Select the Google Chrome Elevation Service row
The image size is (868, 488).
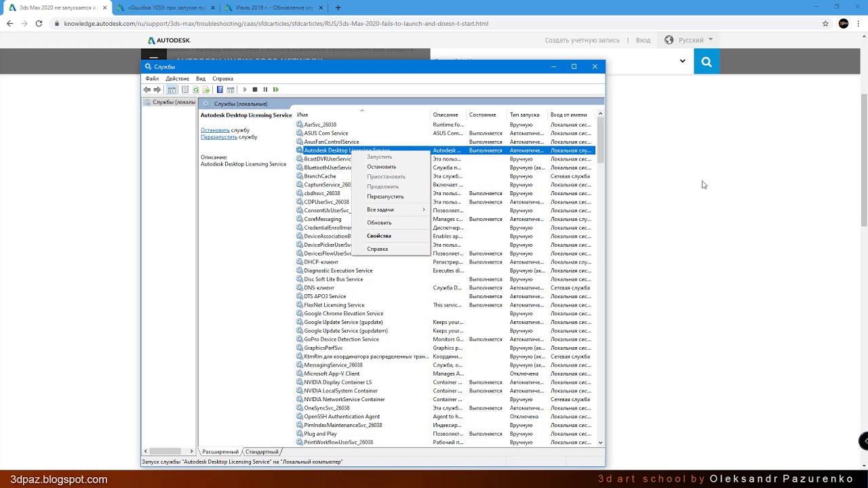pyautogui.click(x=445, y=314)
